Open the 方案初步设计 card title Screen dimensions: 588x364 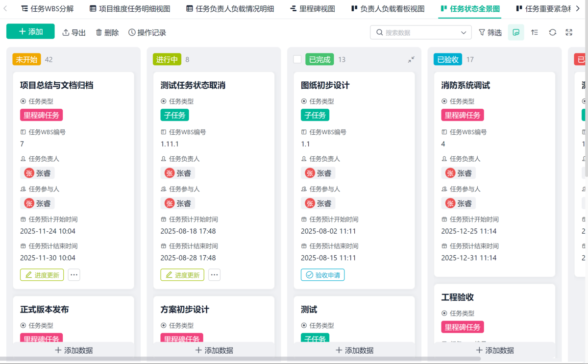pyautogui.click(x=185, y=310)
